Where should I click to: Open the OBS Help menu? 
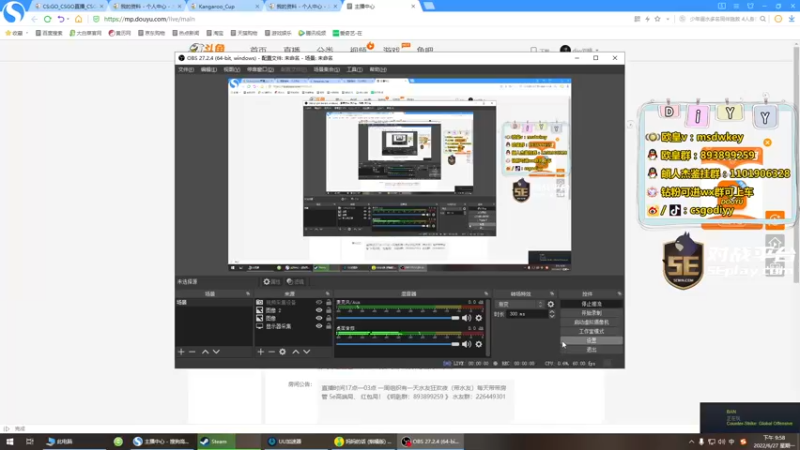click(378, 69)
